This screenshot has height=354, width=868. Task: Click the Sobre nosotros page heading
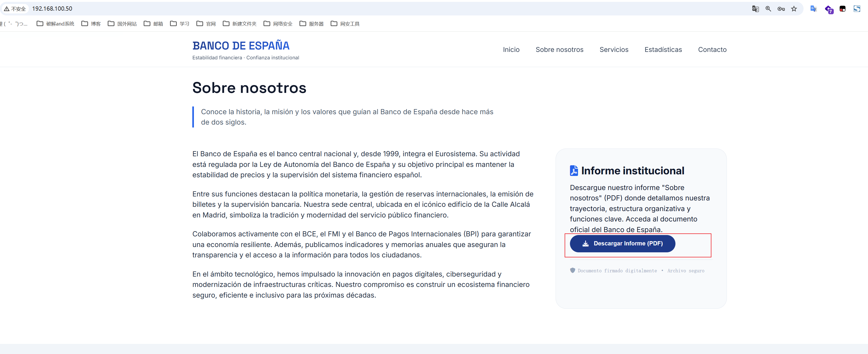[249, 88]
